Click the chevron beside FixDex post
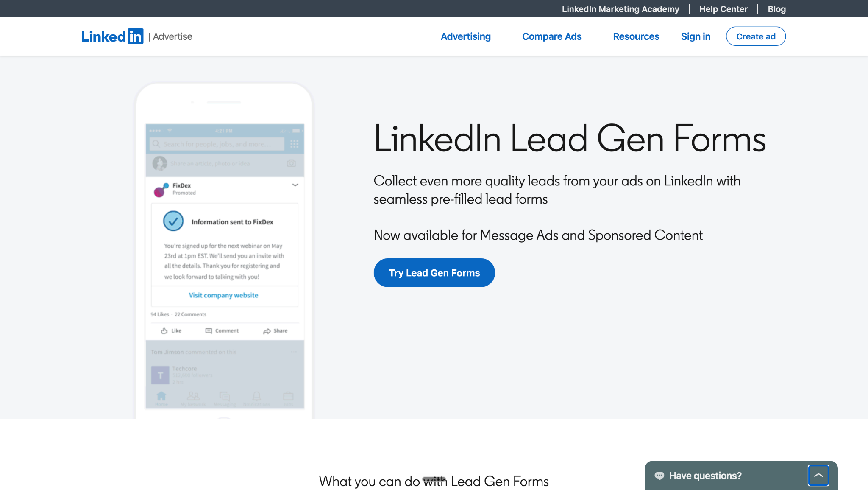868x490 pixels. pos(295,185)
